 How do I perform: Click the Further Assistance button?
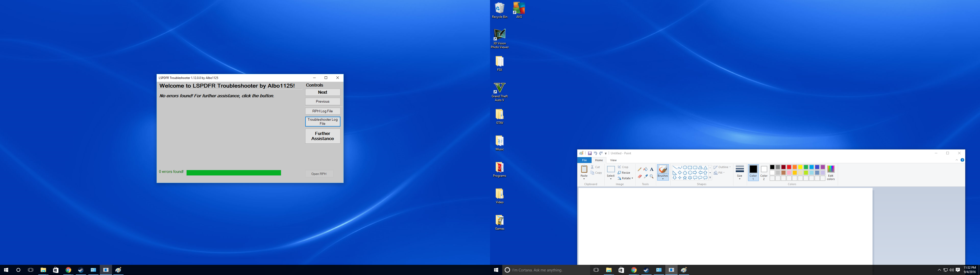[322, 136]
